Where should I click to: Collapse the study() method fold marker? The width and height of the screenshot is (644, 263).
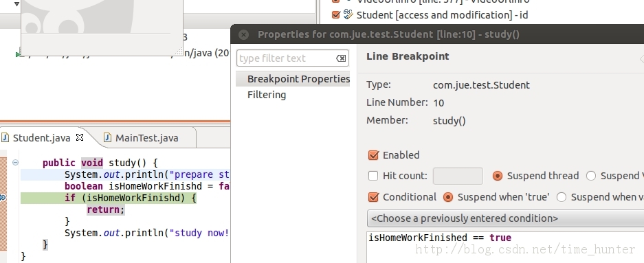click(15, 163)
